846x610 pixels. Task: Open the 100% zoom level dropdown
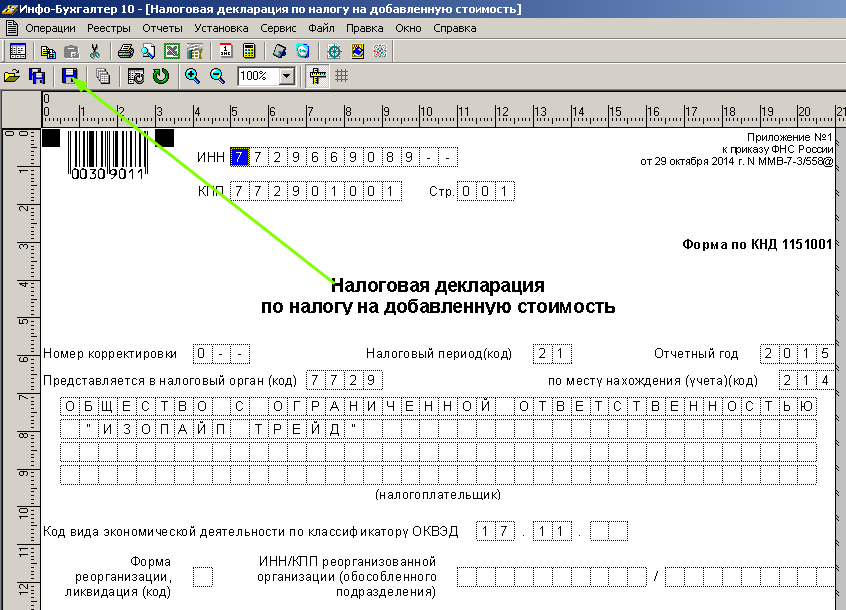pyautogui.click(x=287, y=76)
